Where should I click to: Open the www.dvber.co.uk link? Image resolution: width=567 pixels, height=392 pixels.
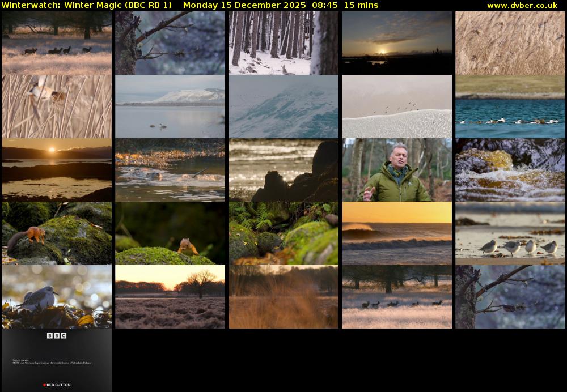(x=522, y=5)
